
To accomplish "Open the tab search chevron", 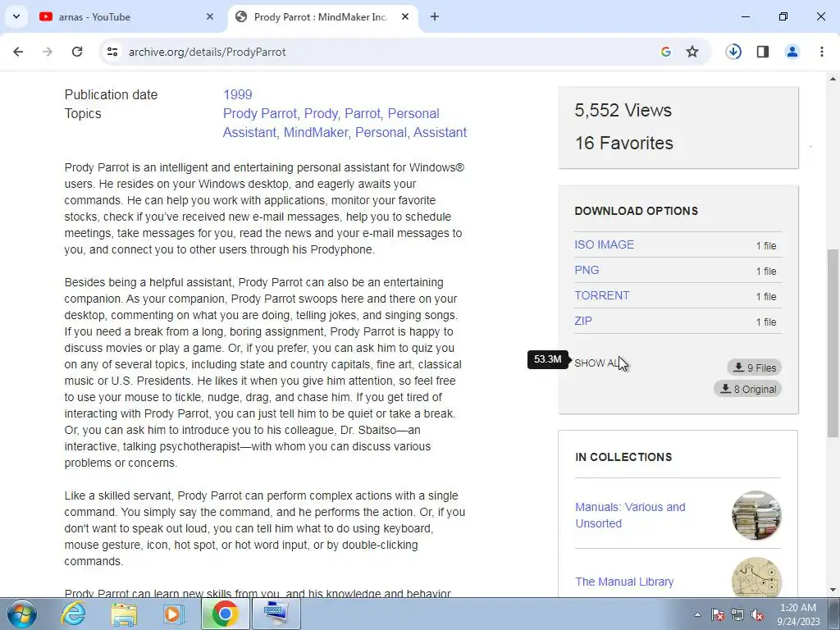I will (16, 16).
